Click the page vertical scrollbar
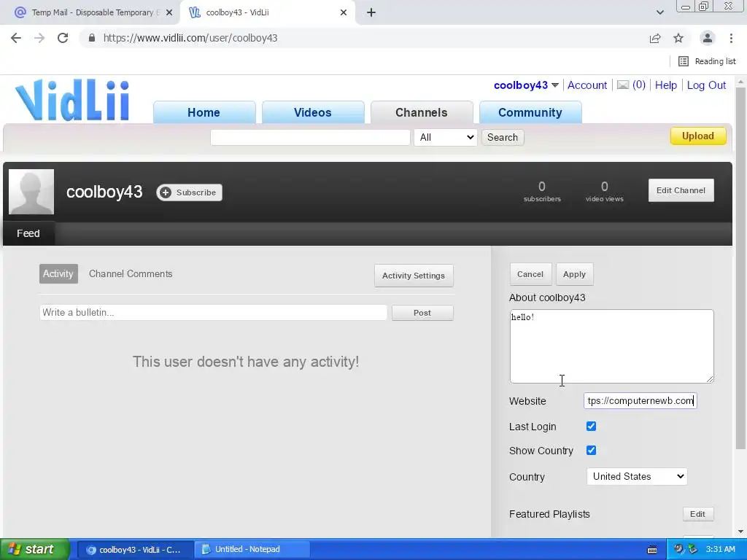The image size is (747, 560). pyautogui.click(x=740, y=268)
